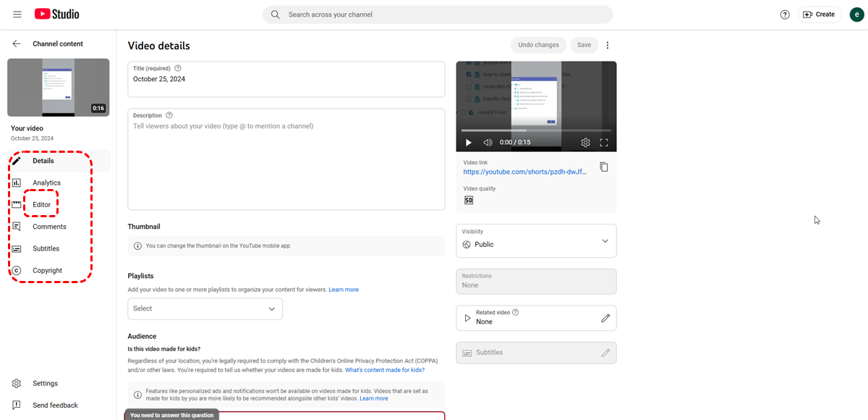868x420 pixels.
Task: Open the Playlists Select dropdown
Action: 205,308
